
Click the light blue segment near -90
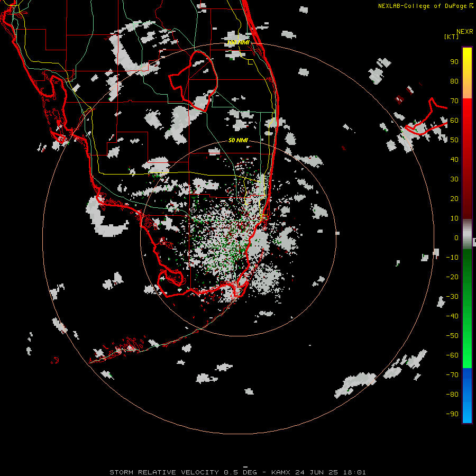point(467,414)
